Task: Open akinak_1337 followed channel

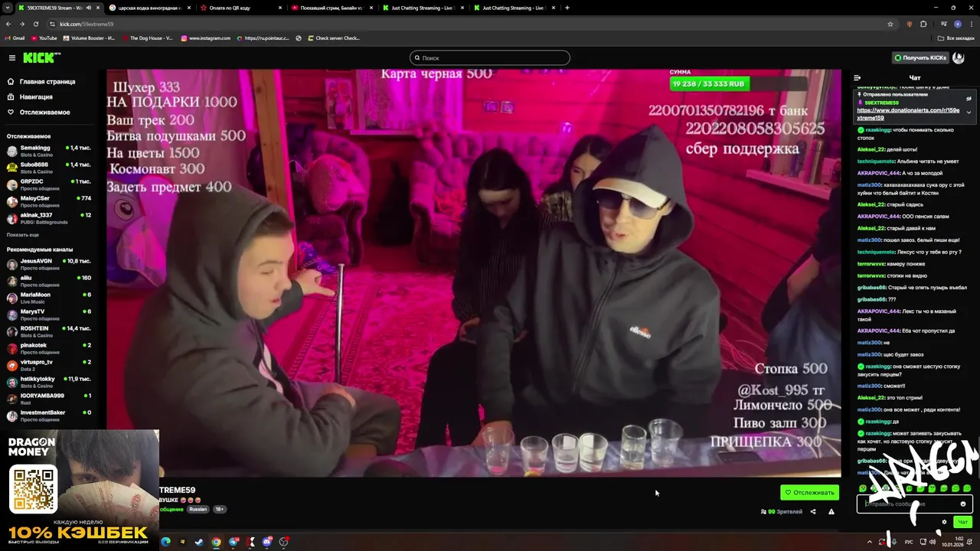Action: point(49,217)
